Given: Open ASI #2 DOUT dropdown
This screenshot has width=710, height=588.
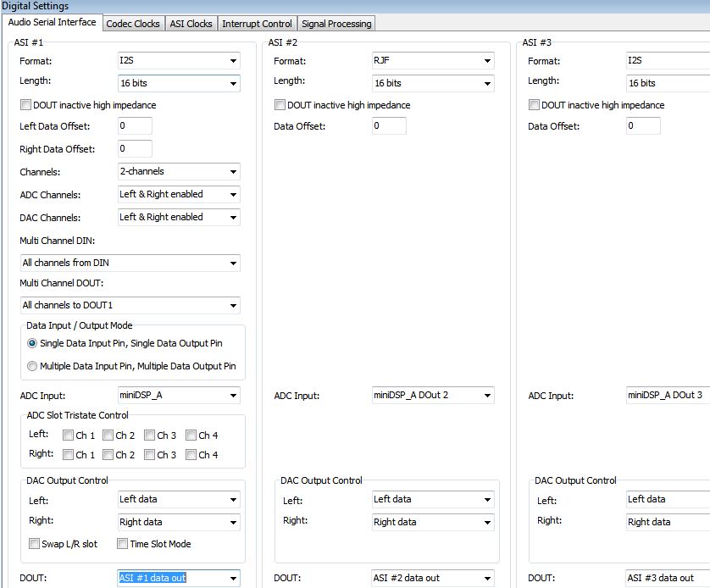Looking at the screenshot, I should point(433,578).
